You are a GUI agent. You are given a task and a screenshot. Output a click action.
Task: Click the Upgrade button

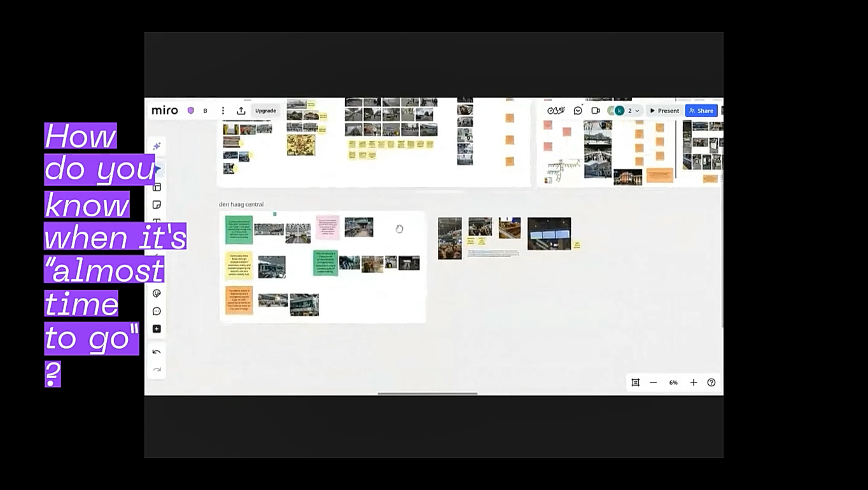[x=265, y=111]
